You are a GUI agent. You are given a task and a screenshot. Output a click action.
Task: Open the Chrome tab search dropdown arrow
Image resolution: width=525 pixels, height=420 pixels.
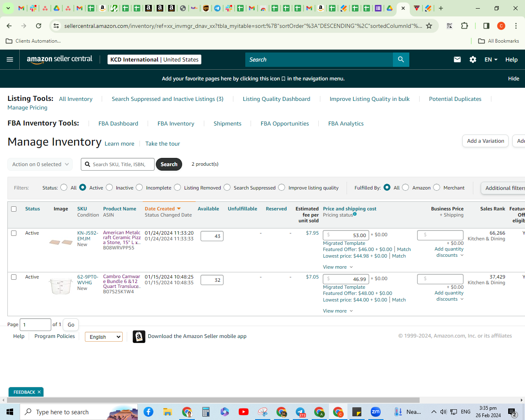pyautogui.click(x=8, y=8)
